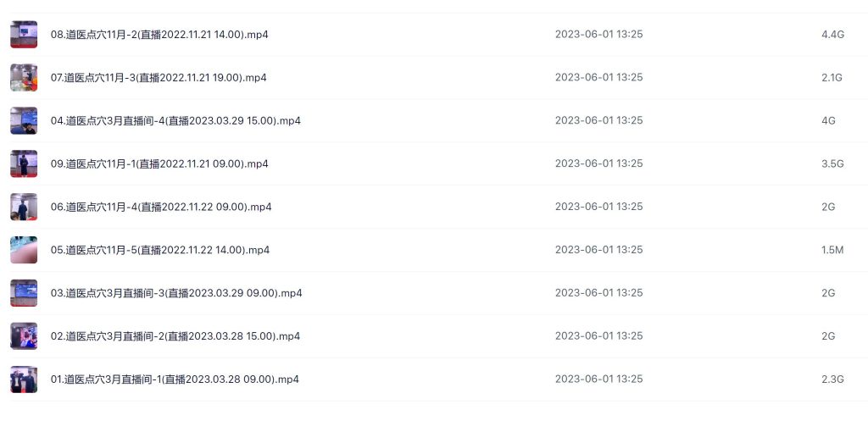Click the thumbnail of 05.道医点穴11月-5 video
This screenshot has width=868, height=432.
(24, 251)
